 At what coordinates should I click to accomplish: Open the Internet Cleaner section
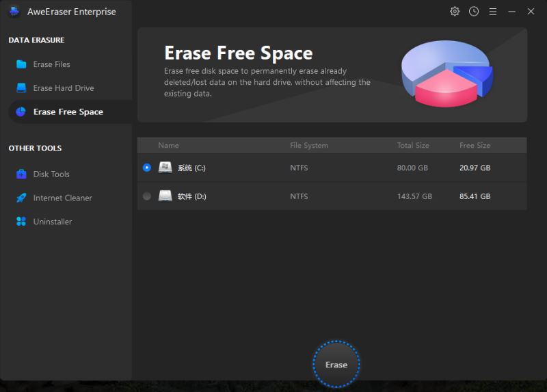tap(70, 198)
